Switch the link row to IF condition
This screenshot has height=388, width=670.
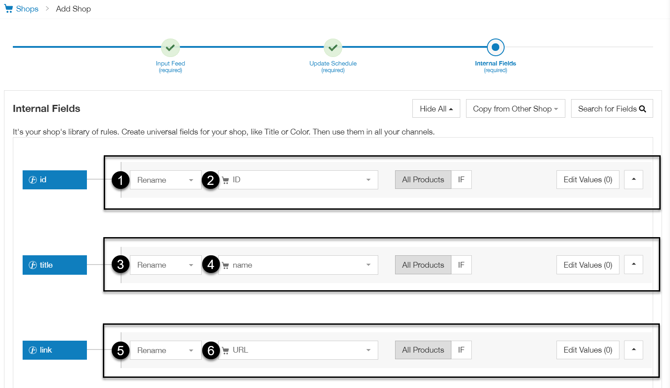(x=461, y=350)
